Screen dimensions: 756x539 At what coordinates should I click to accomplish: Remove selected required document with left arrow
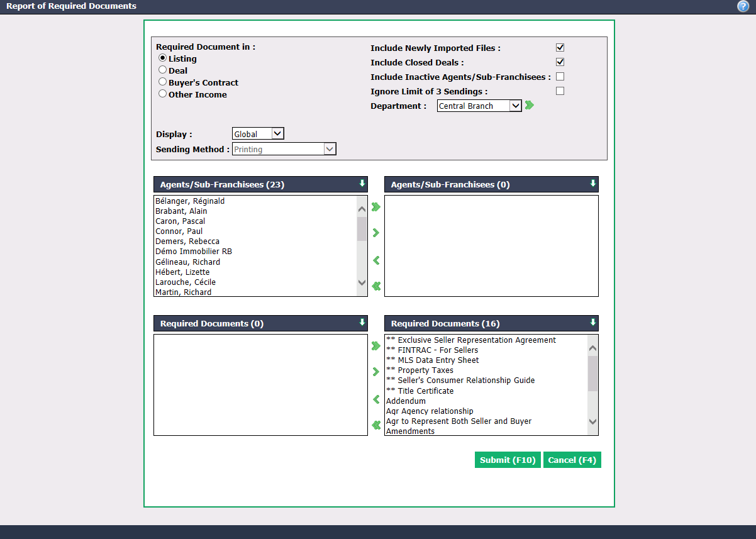click(x=376, y=399)
